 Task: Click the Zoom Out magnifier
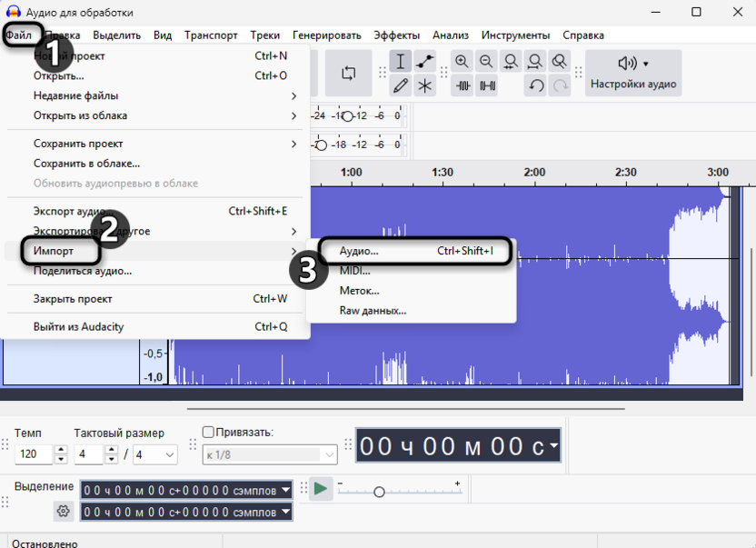click(486, 61)
